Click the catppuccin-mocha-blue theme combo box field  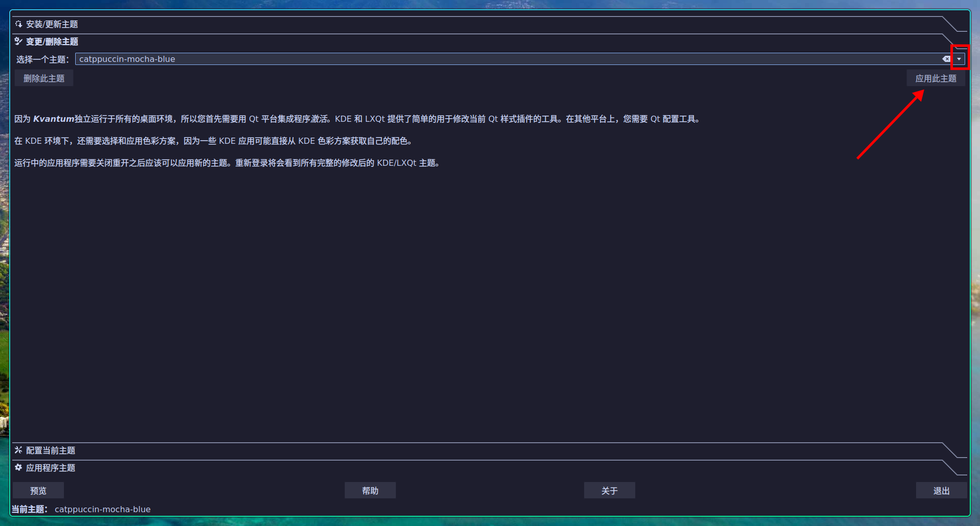pos(506,59)
